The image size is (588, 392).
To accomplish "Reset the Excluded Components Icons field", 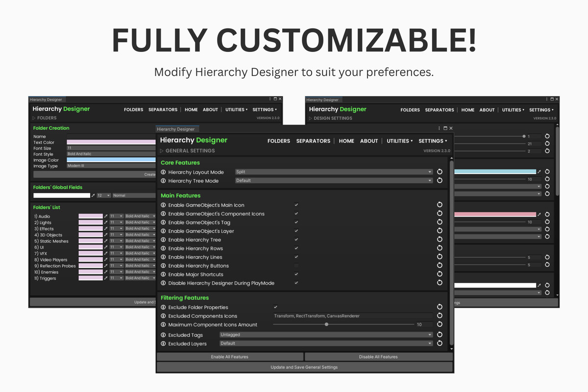I will point(440,316).
